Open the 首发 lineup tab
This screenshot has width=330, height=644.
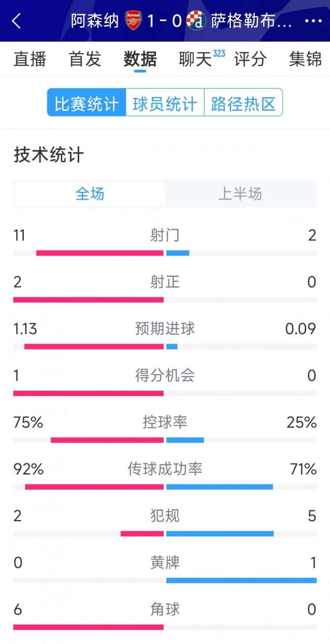point(85,59)
